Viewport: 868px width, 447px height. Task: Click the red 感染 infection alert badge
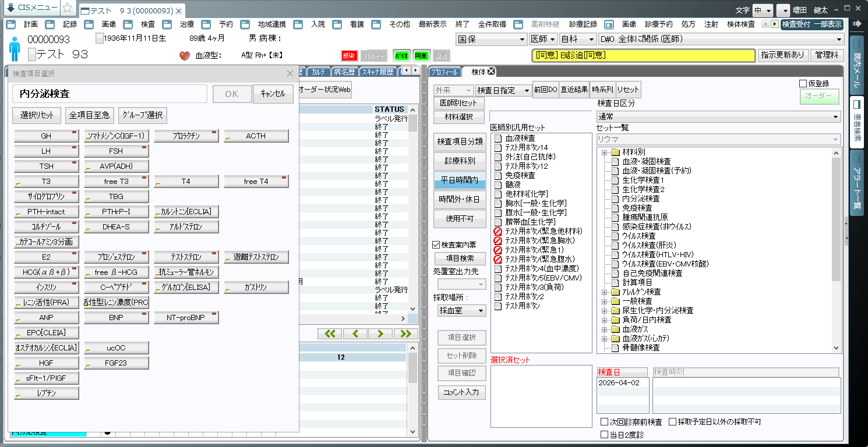(x=348, y=56)
